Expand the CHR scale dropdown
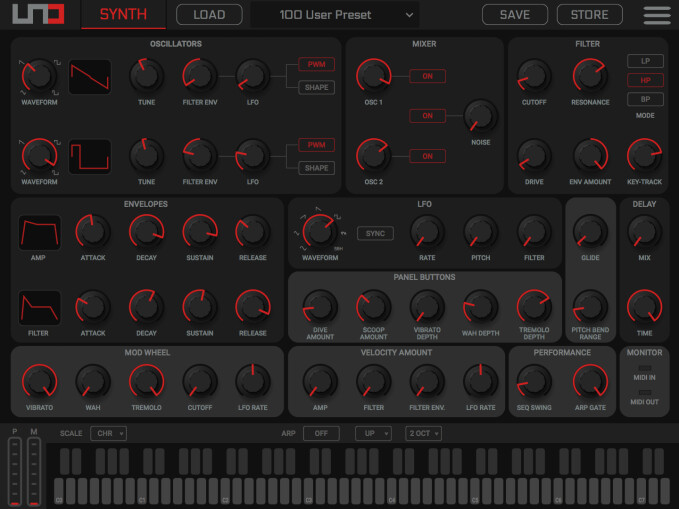The height and width of the screenshot is (509, 679). pos(108,433)
